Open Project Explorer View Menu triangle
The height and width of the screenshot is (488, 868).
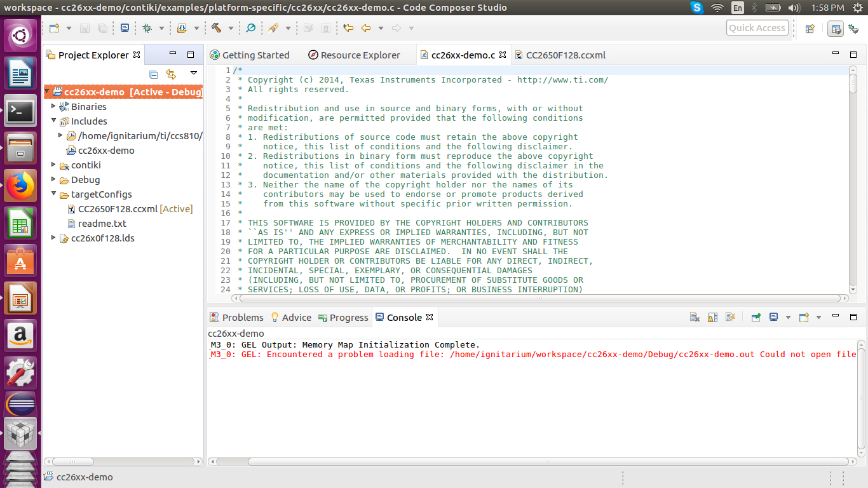(193, 74)
